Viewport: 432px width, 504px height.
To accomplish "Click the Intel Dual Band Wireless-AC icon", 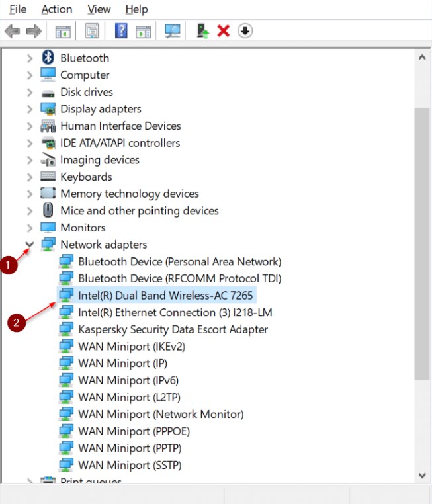I will point(66,295).
